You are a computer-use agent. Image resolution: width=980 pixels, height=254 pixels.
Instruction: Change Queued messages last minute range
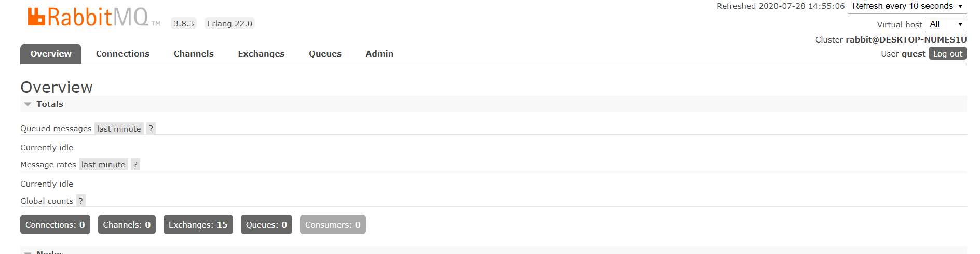pos(119,129)
